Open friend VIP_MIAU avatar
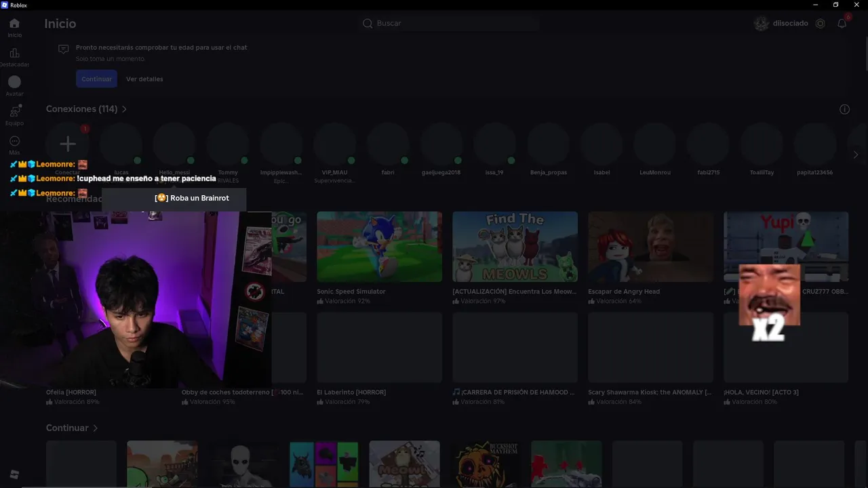 point(334,144)
